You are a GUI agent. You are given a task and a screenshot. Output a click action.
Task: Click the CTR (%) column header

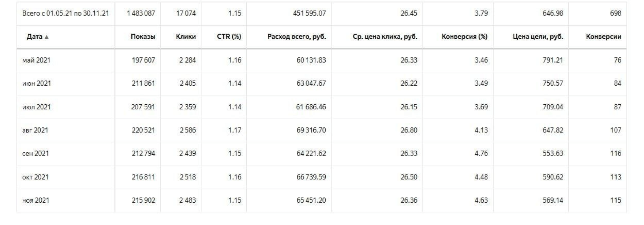pos(229,37)
